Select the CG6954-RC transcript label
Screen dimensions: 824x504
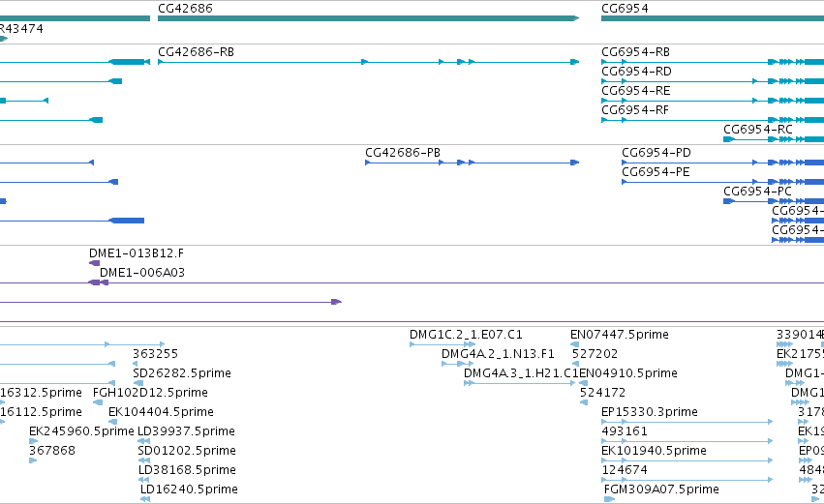[x=758, y=130]
